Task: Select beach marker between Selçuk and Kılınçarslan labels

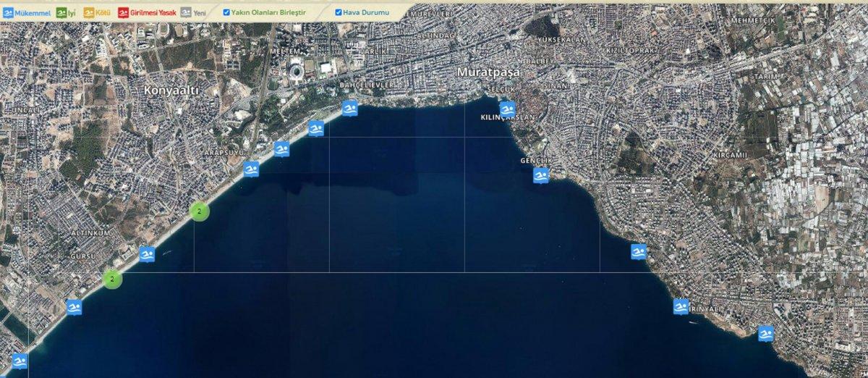Action: click(507, 109)
